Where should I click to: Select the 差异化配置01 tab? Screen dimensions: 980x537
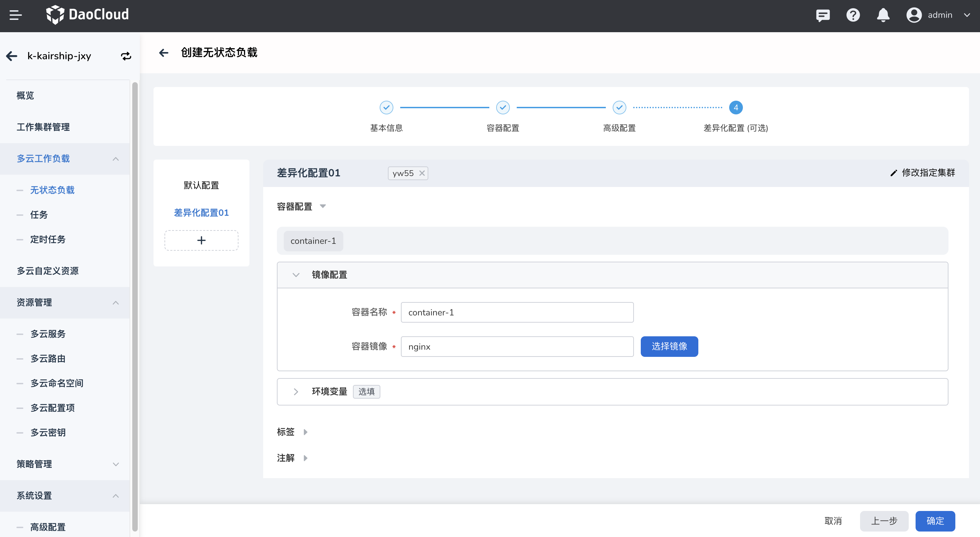point(201,213)
